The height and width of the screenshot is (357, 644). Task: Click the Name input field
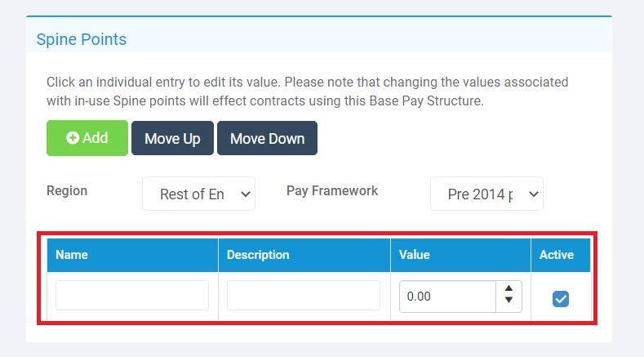click(132, 295)
